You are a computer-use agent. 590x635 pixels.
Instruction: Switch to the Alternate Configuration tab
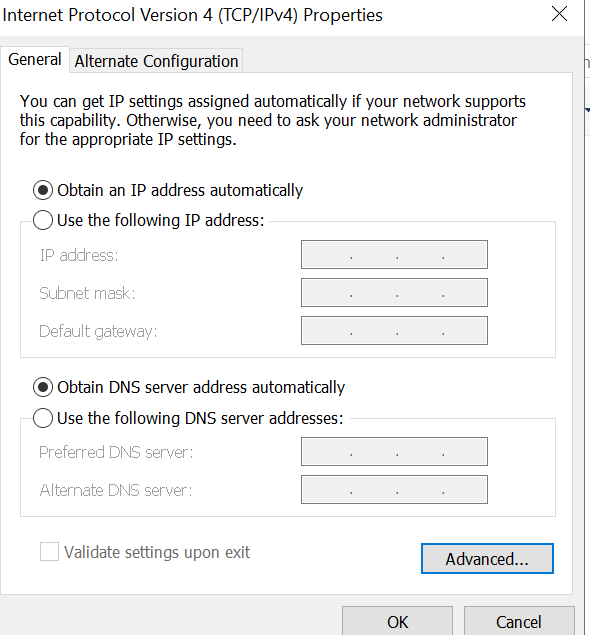[156, 61]
